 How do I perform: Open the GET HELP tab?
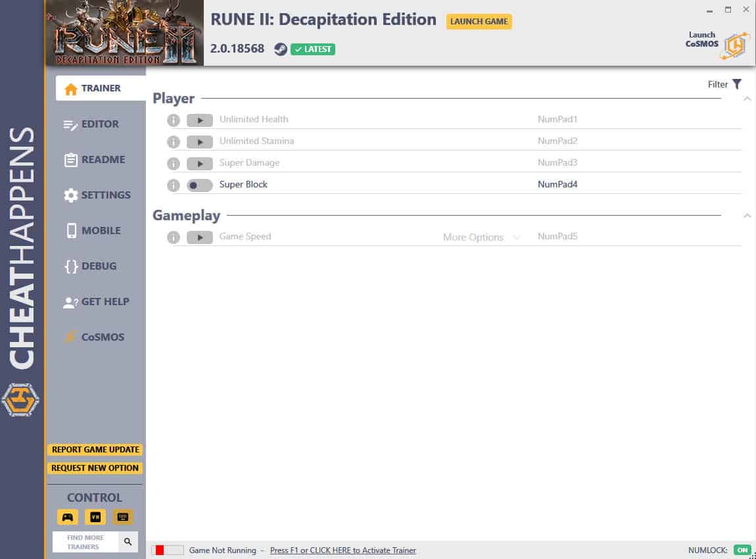click(97, 302)
